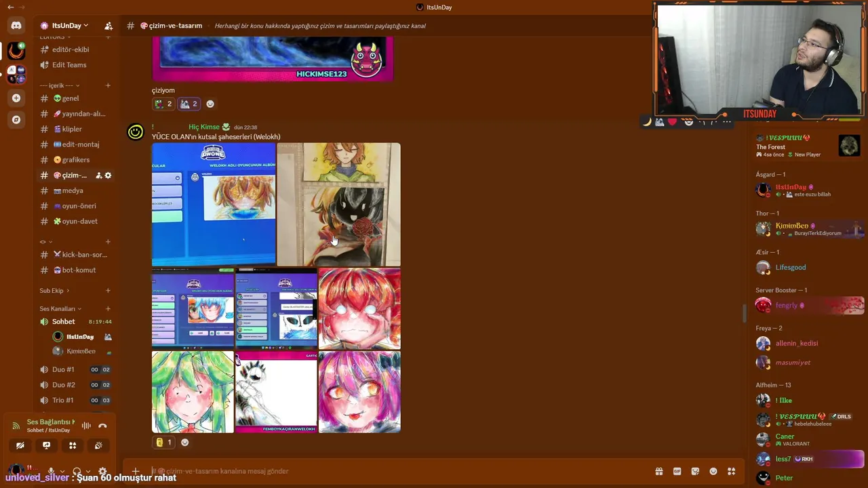Collapse the içerik channel category

[x=60, y=85]
